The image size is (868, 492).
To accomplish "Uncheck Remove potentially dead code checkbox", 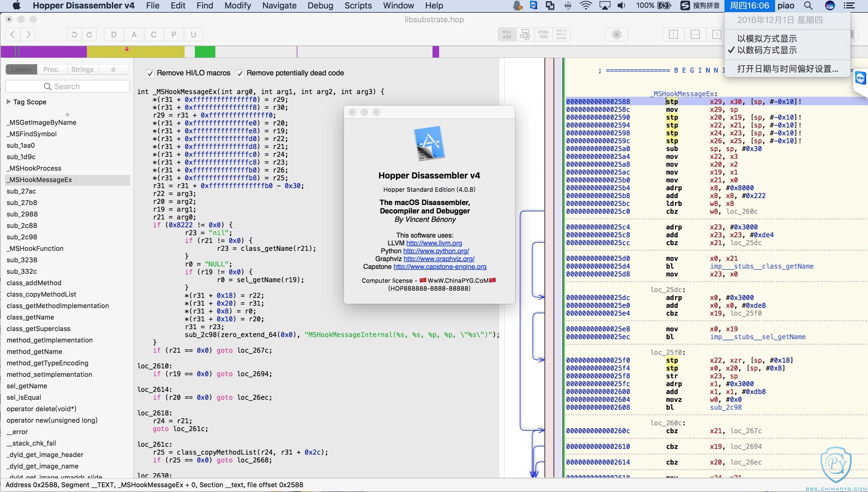I will click(x=240, y=73).
